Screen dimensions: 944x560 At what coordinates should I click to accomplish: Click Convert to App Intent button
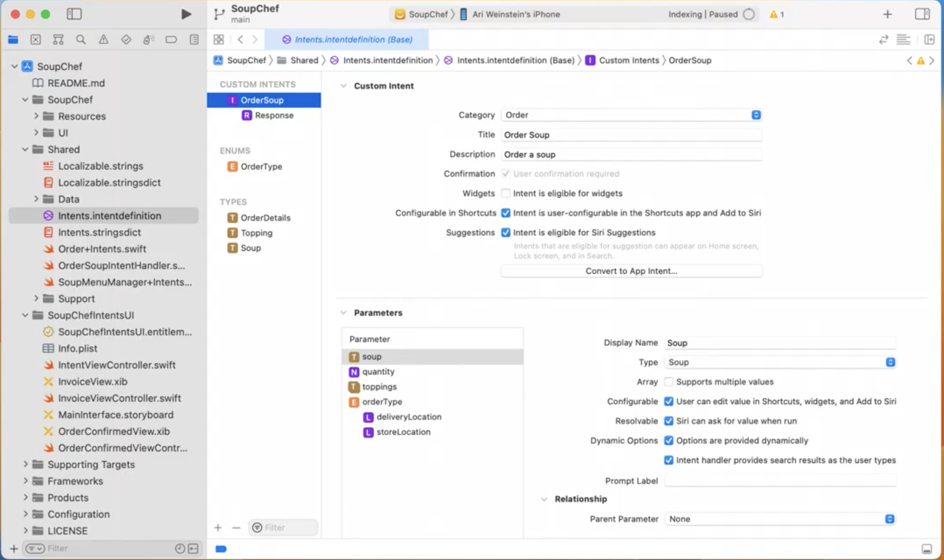pyautogui.click(x=631, y=271)
